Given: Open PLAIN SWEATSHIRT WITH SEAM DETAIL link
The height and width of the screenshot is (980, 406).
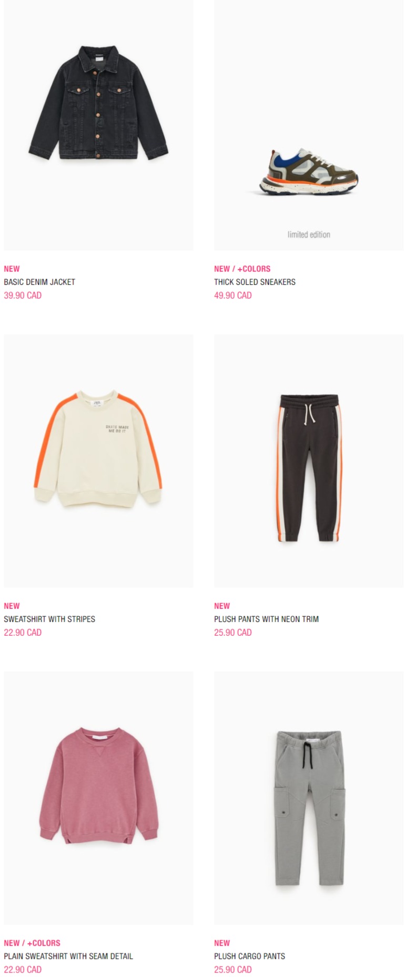Looking at the screenshot, I should click(68, 956).
